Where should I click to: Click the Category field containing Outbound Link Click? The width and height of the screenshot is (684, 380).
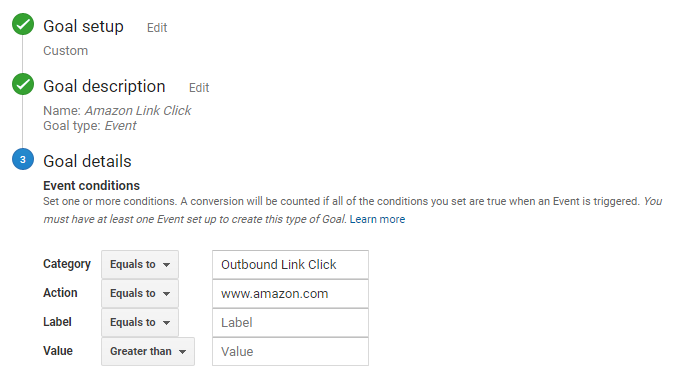point(291,264)
